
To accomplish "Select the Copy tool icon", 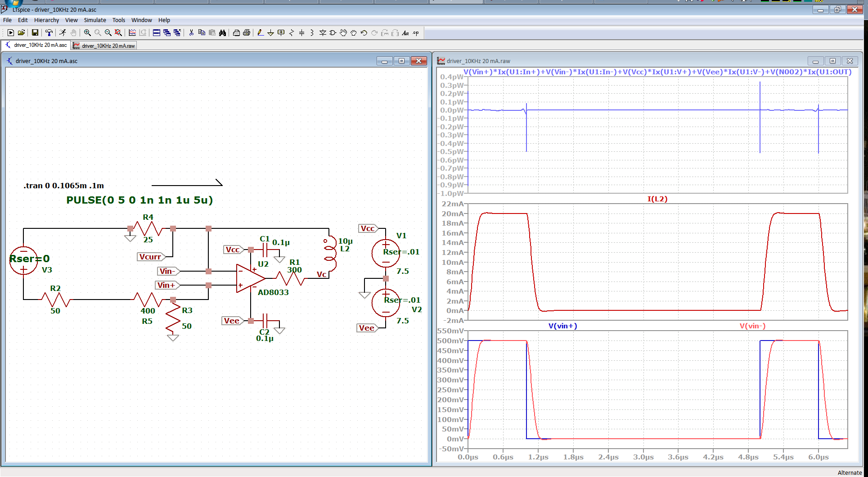I will [202, 32].
